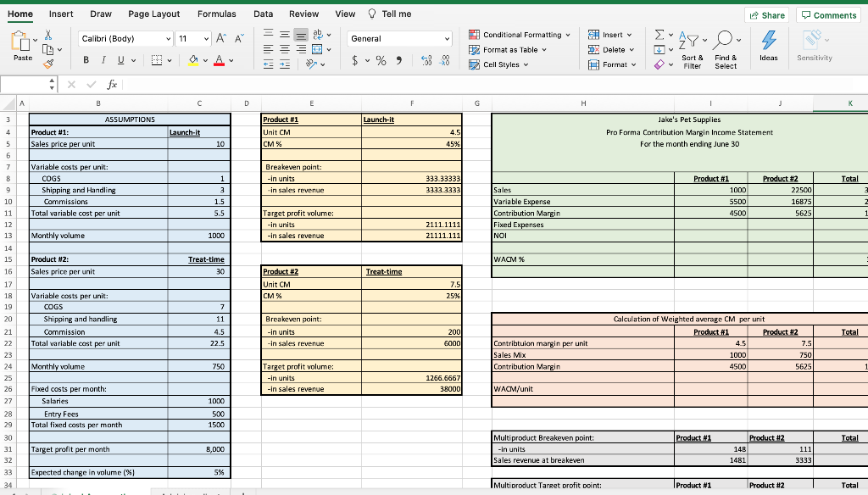The image size is (868, 495).
Task: Open Sort & Filter
Action: (x=692, y=50)
